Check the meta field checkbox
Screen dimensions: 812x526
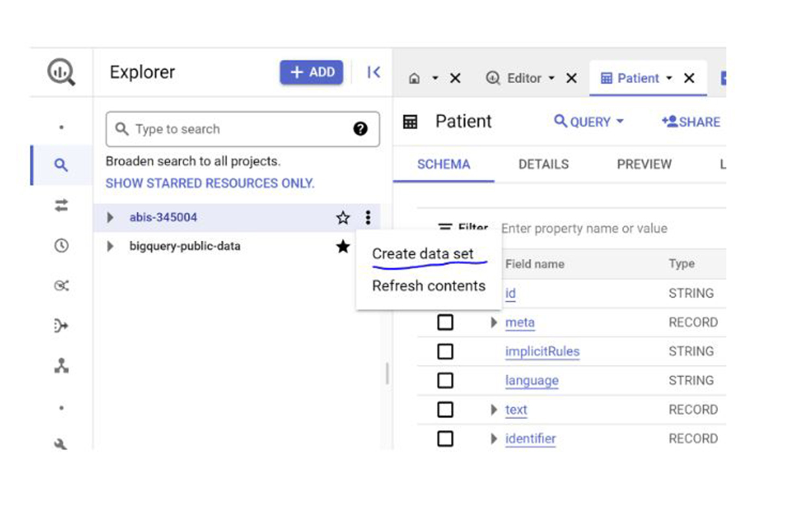coord(445,323)
